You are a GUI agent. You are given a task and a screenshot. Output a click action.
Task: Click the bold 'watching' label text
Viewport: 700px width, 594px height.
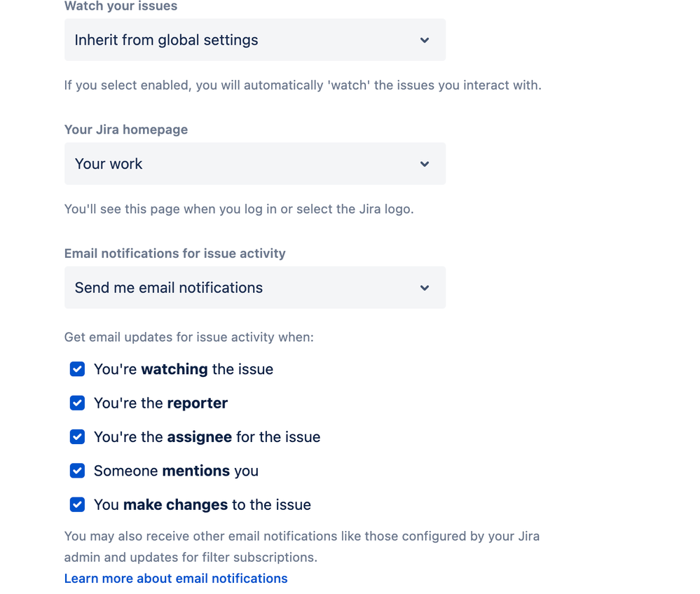click(x=174, y=369)
